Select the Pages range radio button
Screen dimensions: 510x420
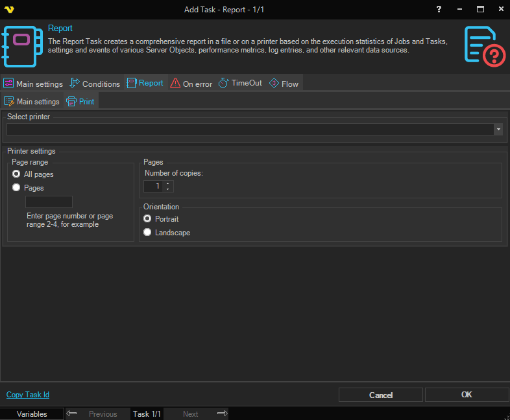(17, 188)
